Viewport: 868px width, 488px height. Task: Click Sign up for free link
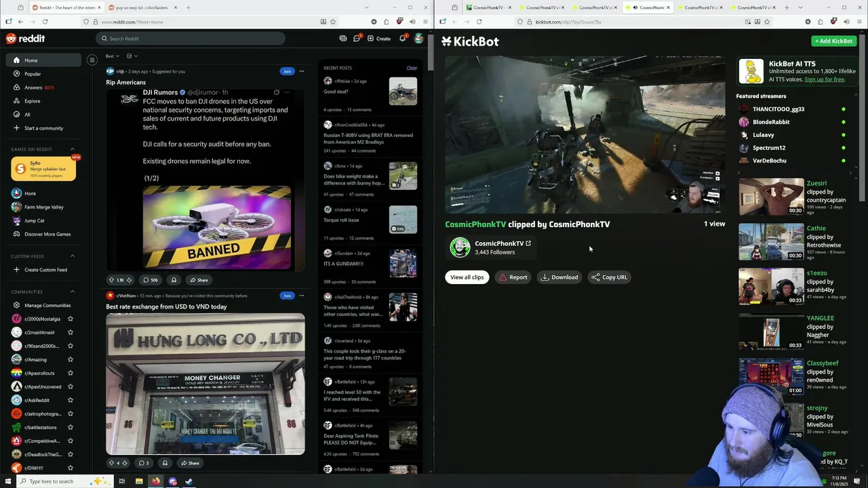pyautogui.click(x=825, y=79)
